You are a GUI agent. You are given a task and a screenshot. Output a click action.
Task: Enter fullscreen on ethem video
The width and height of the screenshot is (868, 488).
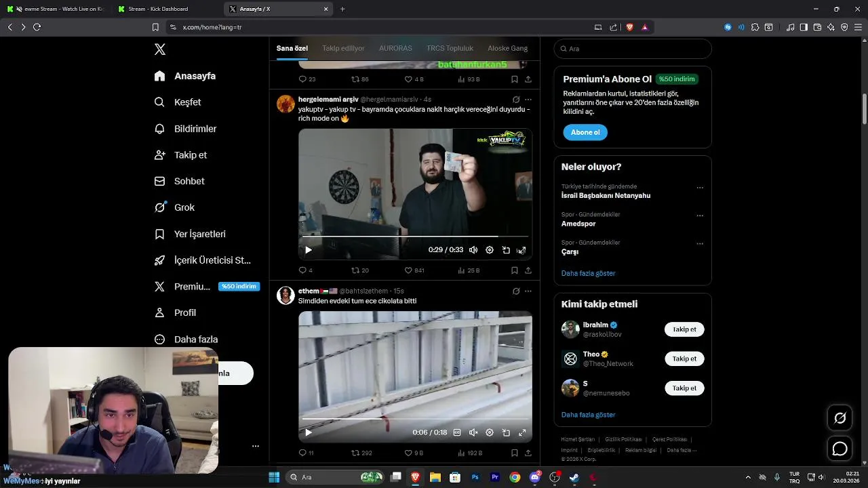point(522,432)
